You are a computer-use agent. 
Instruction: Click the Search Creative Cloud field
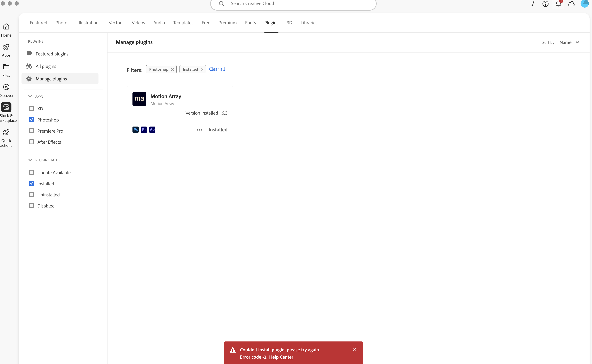click(293, 4)
